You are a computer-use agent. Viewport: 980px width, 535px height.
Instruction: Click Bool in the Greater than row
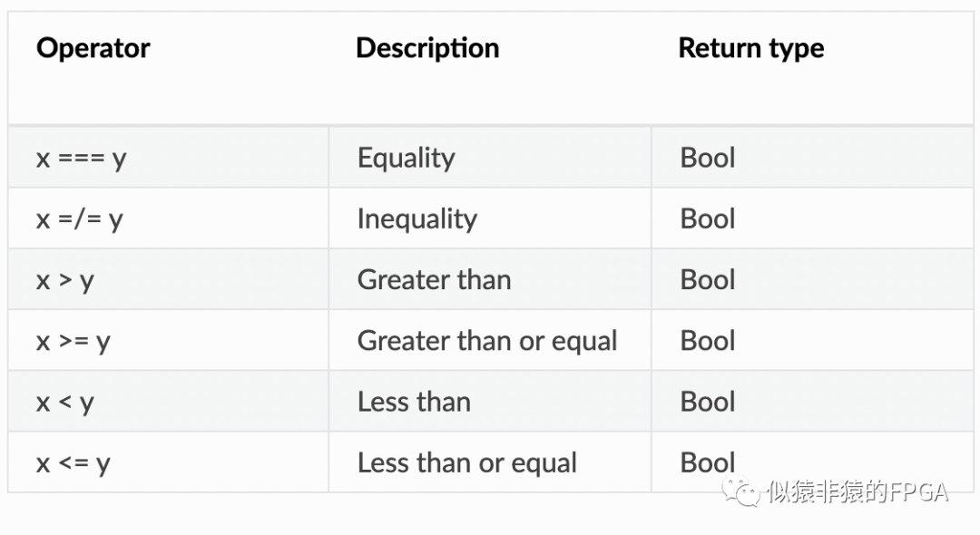(x=708, y=280)
